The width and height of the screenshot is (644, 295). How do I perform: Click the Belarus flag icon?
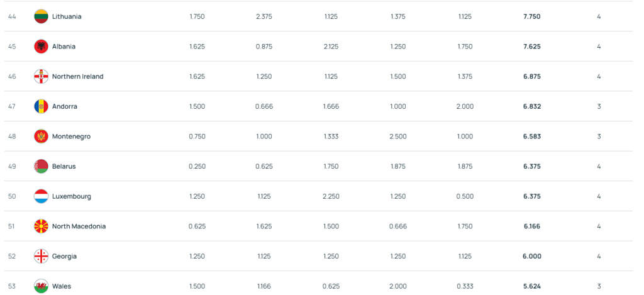click(41, 167)
